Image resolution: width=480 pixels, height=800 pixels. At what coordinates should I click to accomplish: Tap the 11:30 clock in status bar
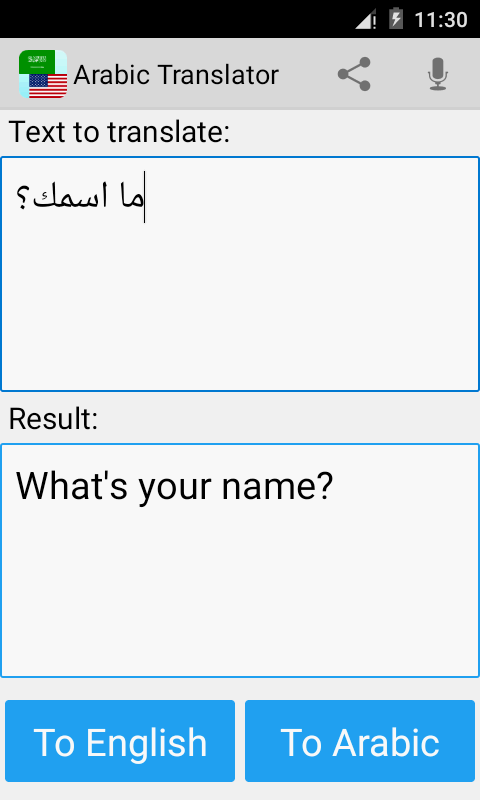coord(441,20)
